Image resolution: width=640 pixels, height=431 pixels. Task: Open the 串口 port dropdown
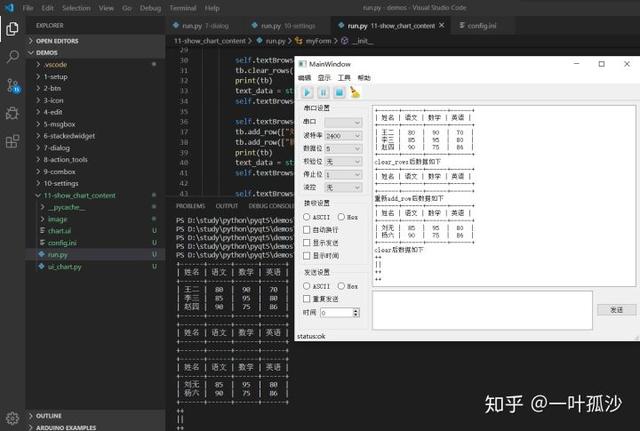pyautogui.click(x=343, y=122)
